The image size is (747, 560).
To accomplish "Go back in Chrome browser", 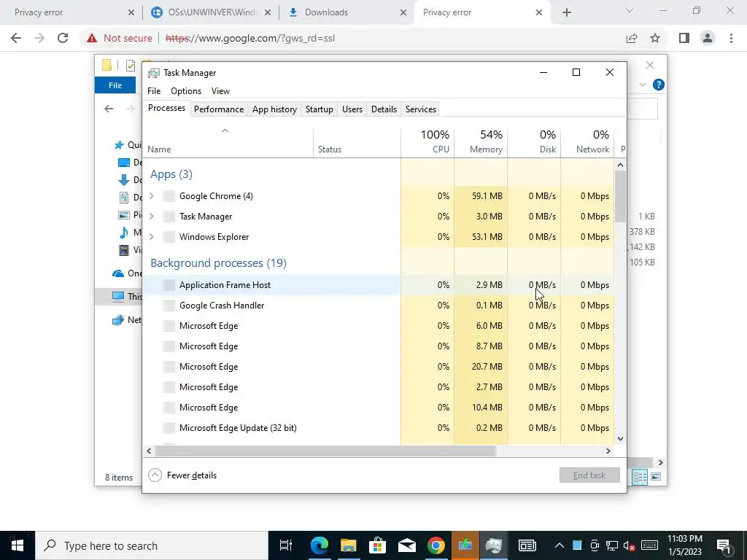I will click(16, 38).
